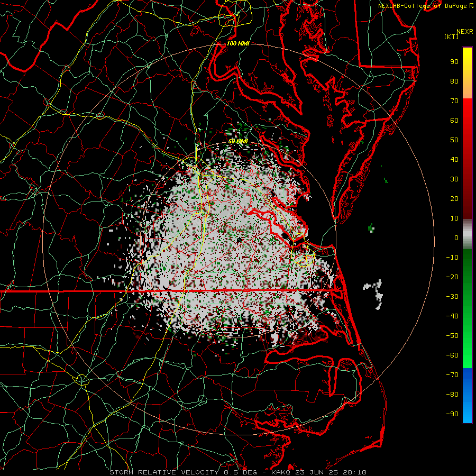Click the -40 scale label
Viewport: 476px width, 476px height.
(452, 316)
